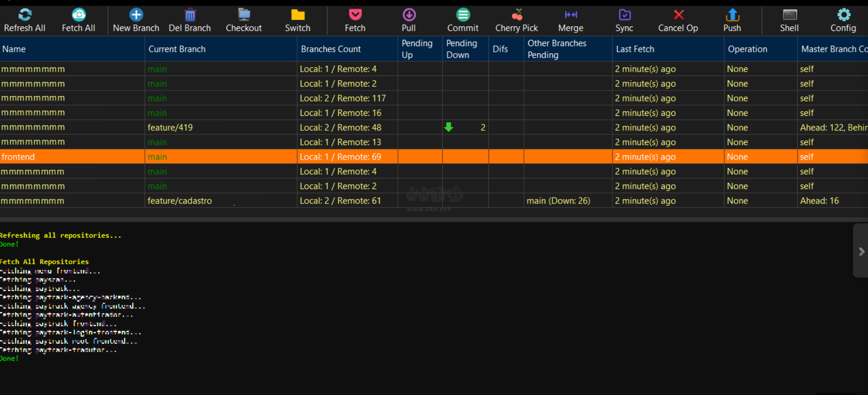868x395 pixels.
Task: Open Checkout from the toolbar
Action: pos(244,15)
